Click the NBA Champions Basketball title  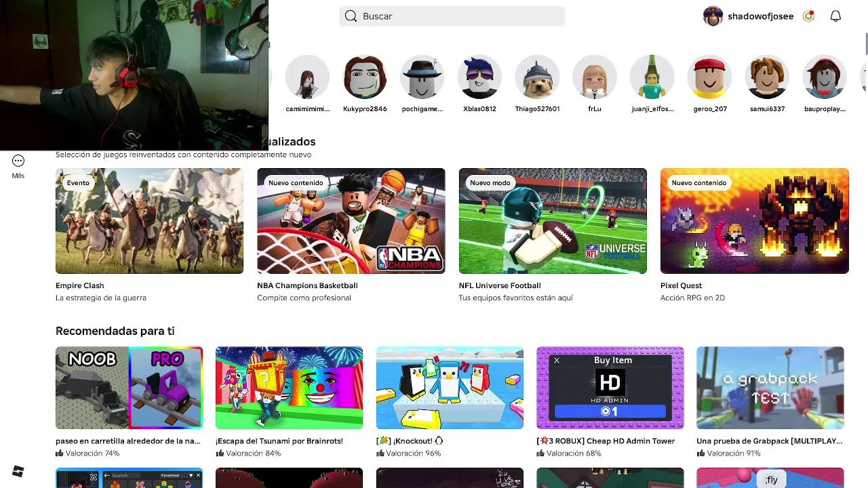307,285
